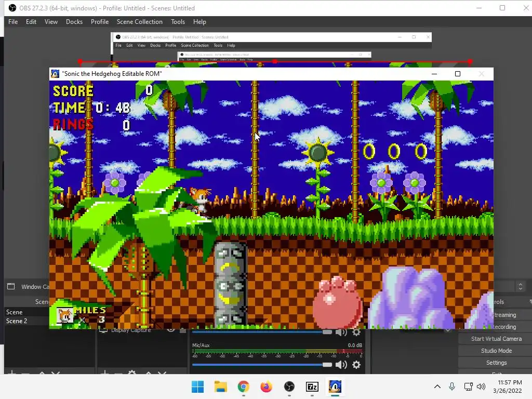Open Firefox from the taskbar
The height and width of the screenshot is (399, 532).
point(267,387)
